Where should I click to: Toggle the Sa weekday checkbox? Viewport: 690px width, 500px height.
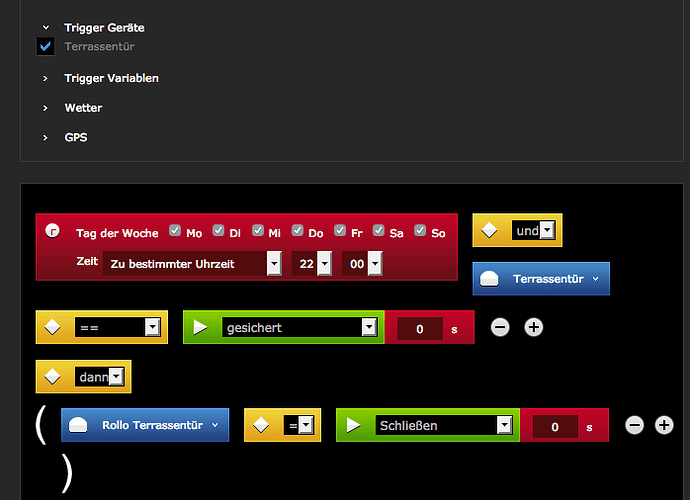(378, 230)
